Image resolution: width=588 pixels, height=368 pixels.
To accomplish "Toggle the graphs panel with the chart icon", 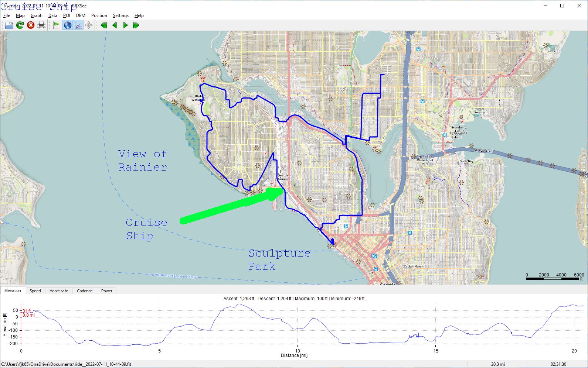I will [x=78, y=25].
